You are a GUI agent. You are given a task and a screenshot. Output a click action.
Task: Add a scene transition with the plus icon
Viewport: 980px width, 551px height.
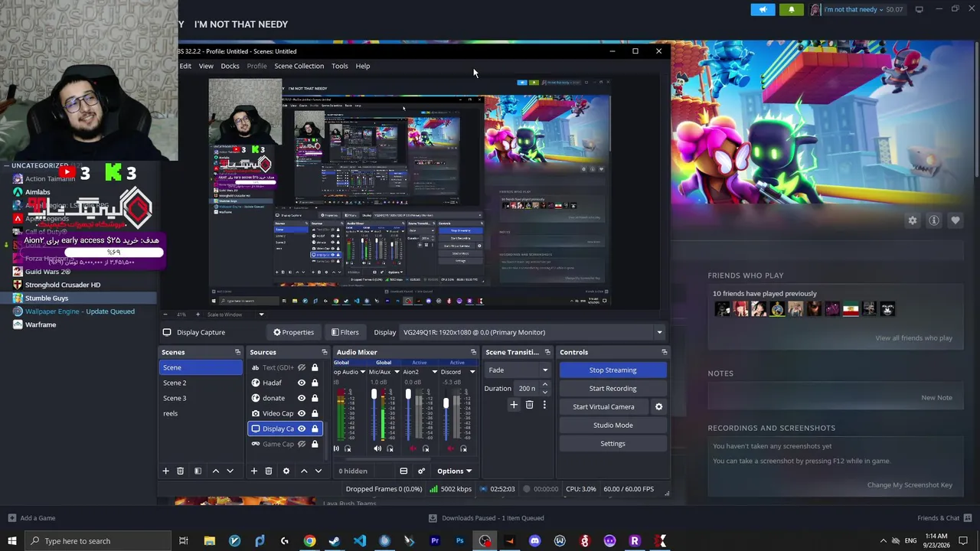pos(514,405)
